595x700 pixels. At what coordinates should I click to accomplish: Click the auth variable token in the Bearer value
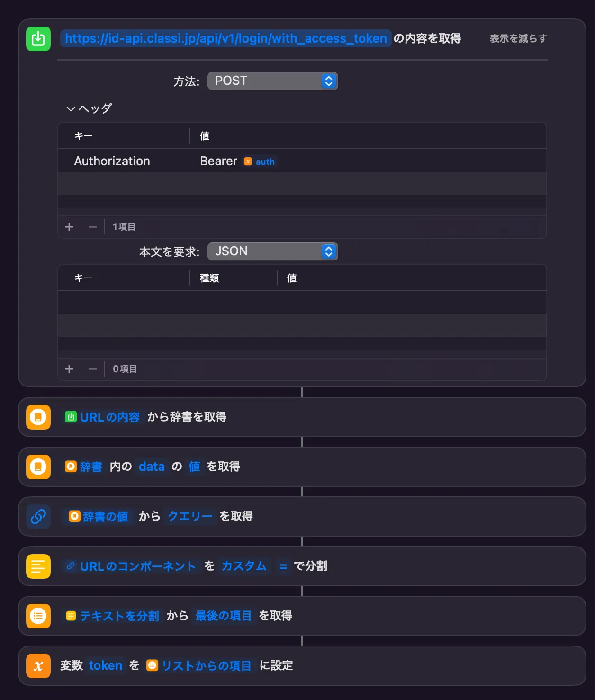click(259, 162)
